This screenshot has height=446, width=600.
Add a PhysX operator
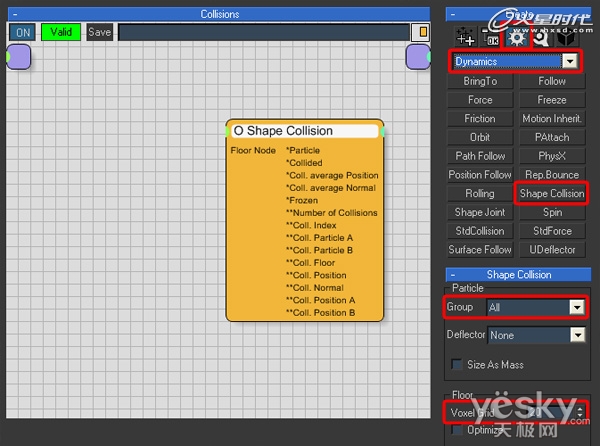552,156
